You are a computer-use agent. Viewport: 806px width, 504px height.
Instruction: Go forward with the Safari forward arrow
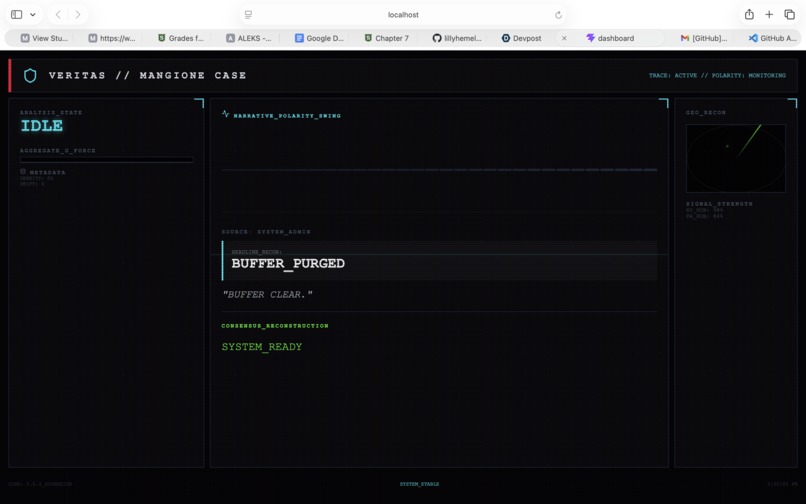coord(78,14)
